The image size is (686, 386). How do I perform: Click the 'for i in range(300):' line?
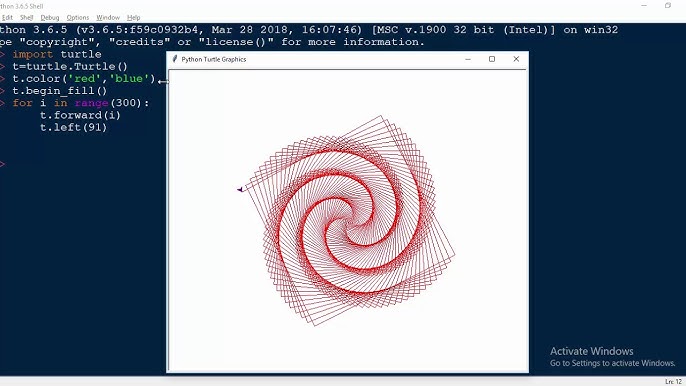81,103
